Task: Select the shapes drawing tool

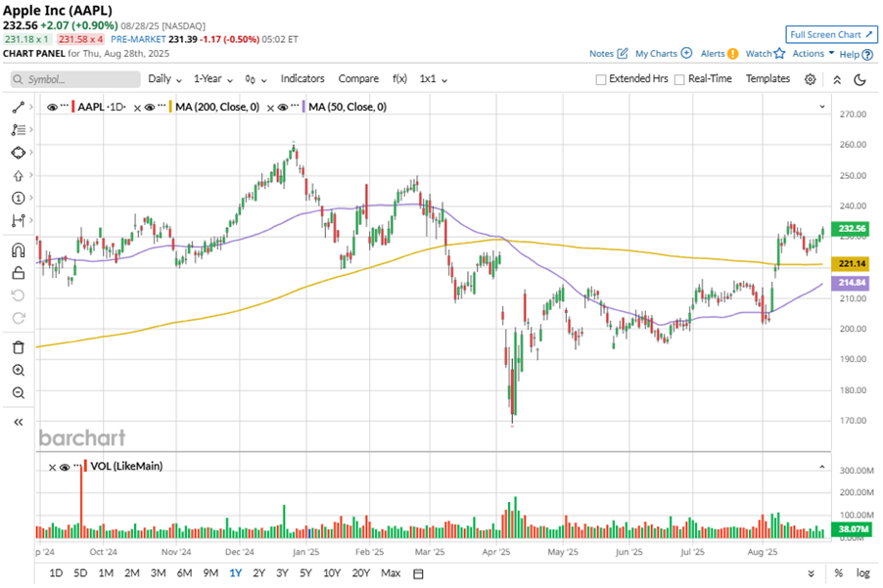Action: coord(18,153)
